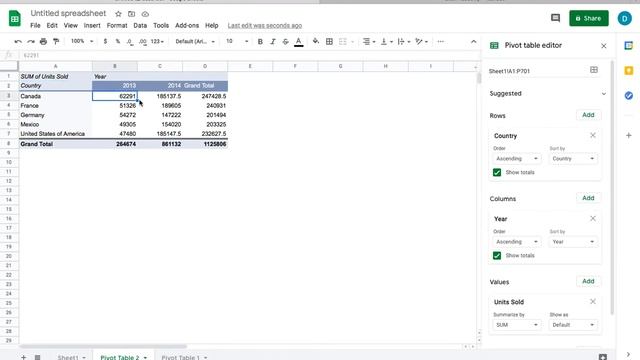The width and height of the screenshot is (640, 360).
Task: Click the Undo icon in toolbar
Action: coord(18,42)
